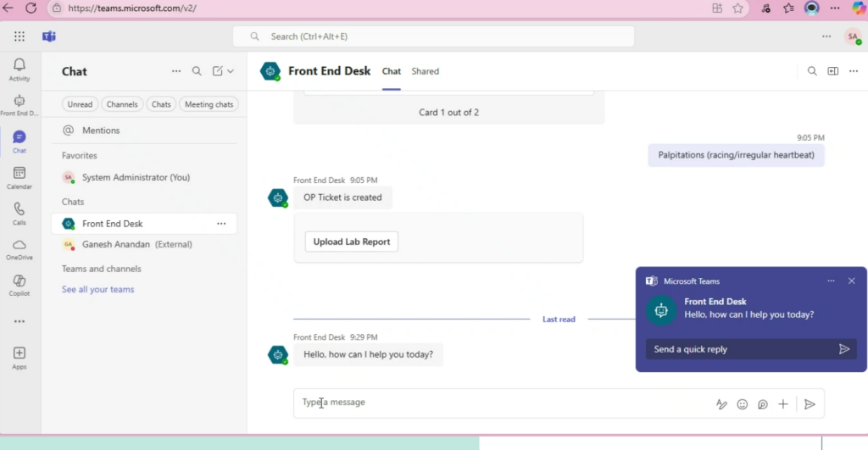Send the message with arrow icon
This screenshot has width=868, height=450.
(x=810, y=404)
